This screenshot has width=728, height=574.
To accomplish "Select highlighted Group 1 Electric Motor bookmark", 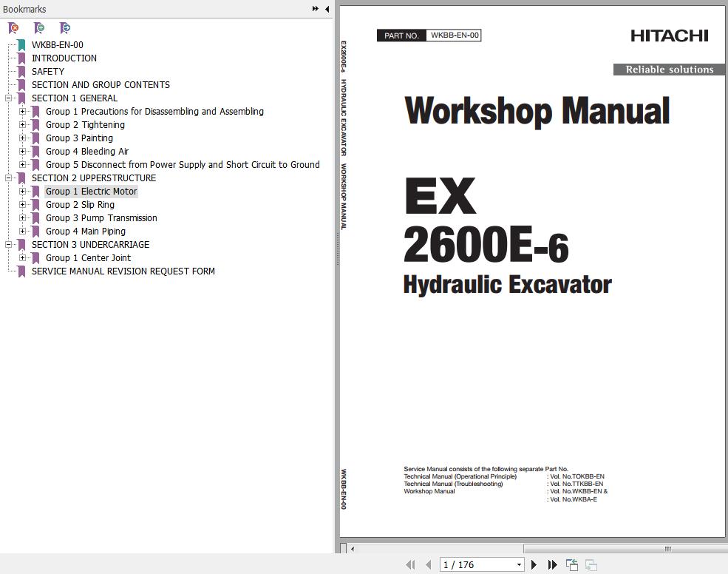I will click(91, 192).
